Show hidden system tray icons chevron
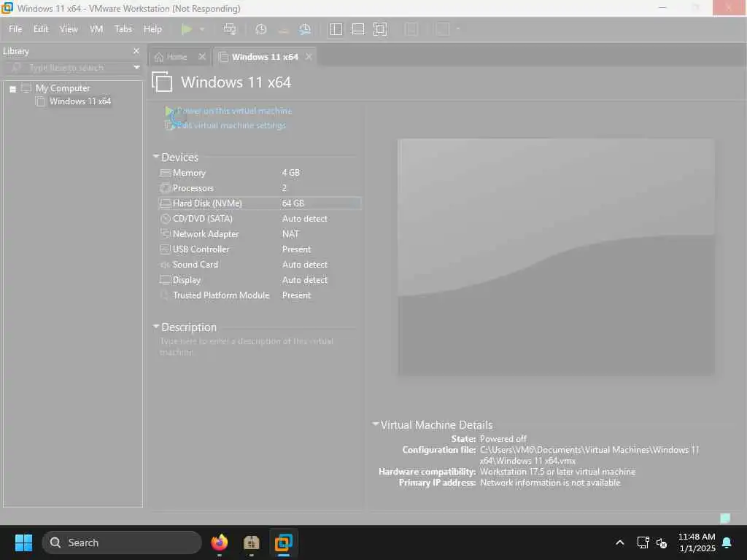The height and width of the screenshot is (560, 747). (x=620, y=542)
